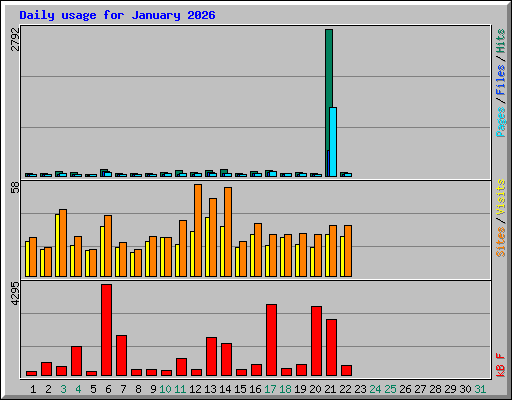
Task: Click day label 1 on the x-axis
Action: pos(33,389)
